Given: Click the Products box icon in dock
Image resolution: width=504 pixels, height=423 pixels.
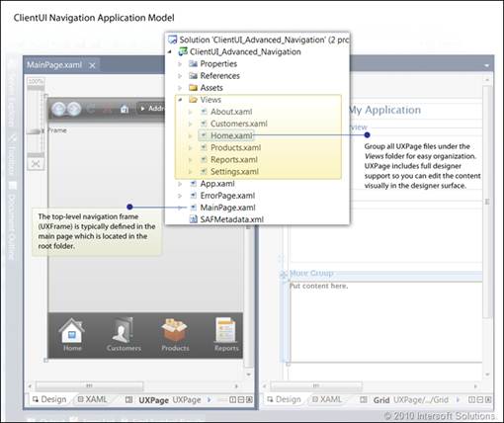Looking at the screenshot, I should click(x=175, y=330).
